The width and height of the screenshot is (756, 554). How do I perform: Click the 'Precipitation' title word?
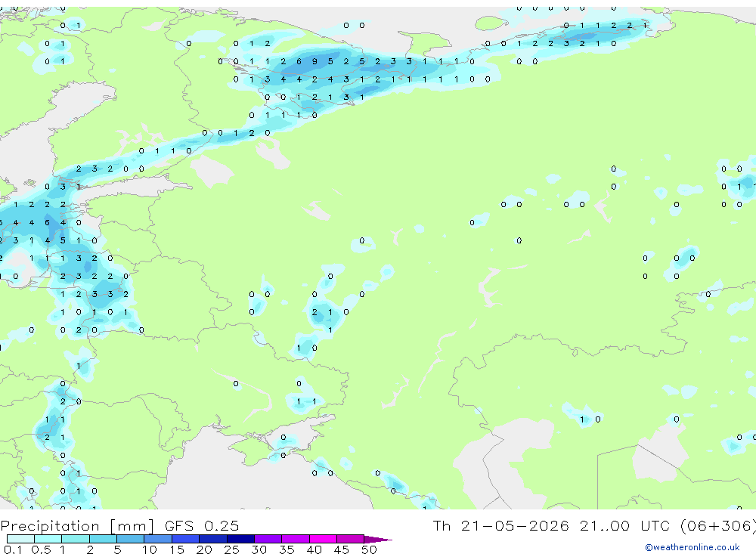point(50,525)
